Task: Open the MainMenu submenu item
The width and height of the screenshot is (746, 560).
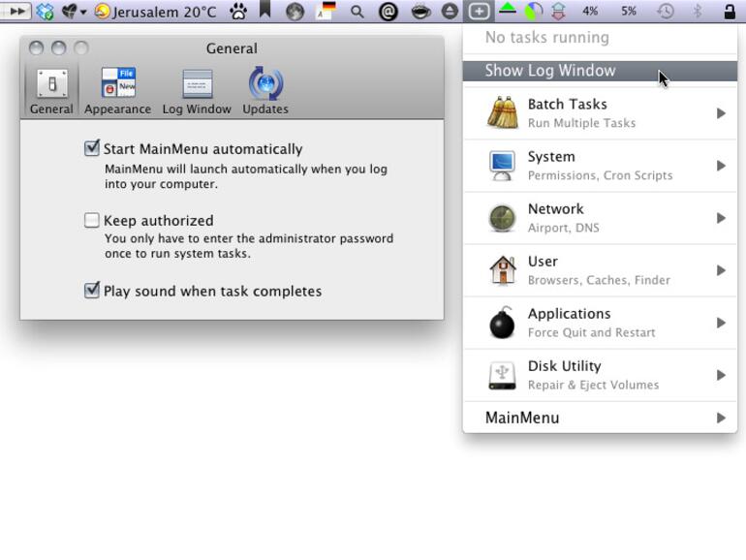Action: point(600,418)
